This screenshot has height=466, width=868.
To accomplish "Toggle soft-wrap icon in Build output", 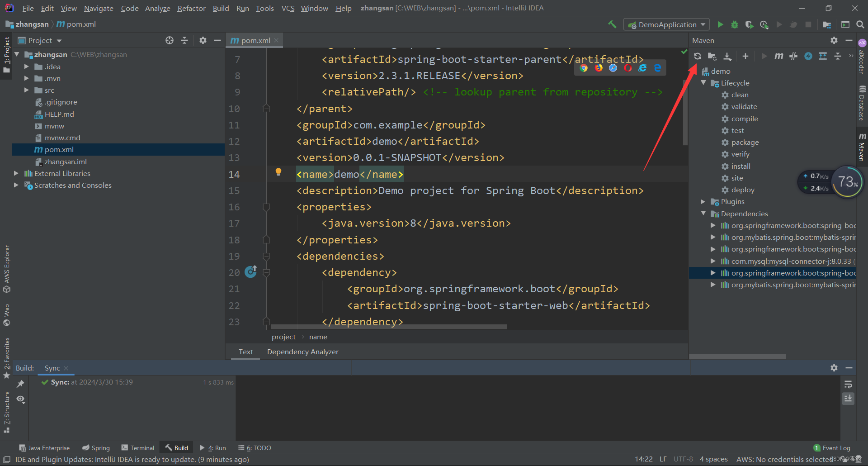I will [848, 384].
